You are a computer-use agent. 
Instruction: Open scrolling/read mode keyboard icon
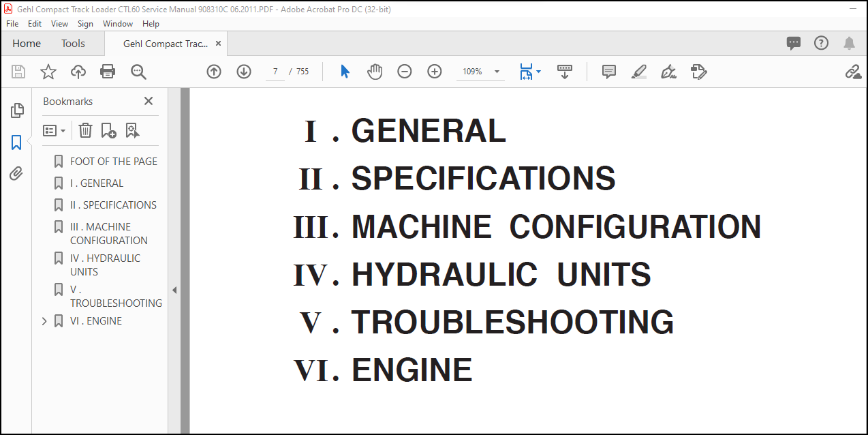click(x=565, y=72)
